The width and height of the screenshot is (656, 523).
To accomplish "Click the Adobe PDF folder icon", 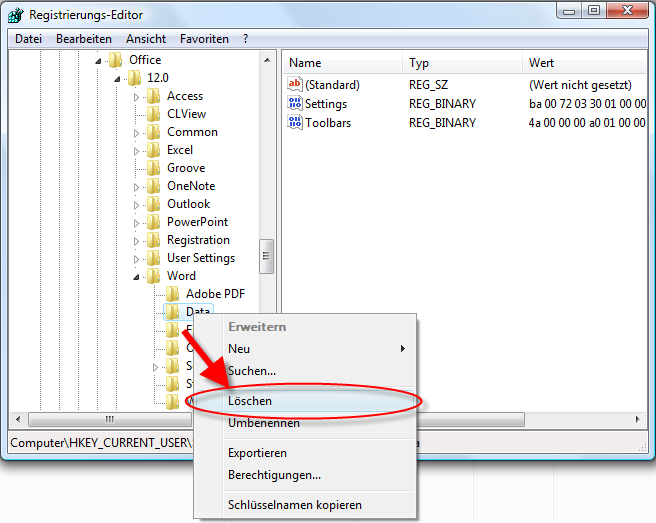I will click(x=172, y=294).
